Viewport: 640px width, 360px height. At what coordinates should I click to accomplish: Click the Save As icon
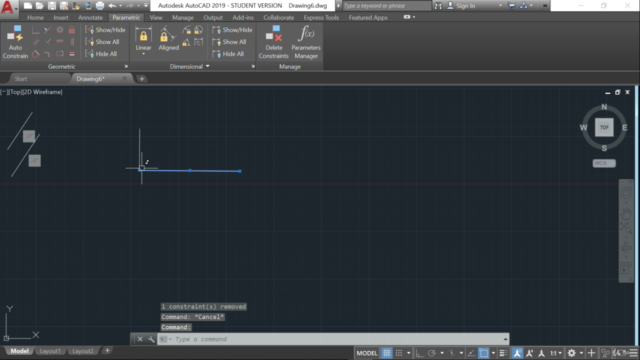pos(64,6)
